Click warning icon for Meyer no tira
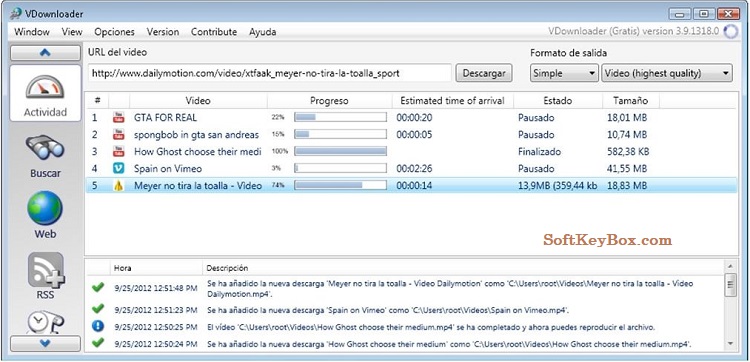The width and height of the screenshot is (750, 362). (x=119, y=186)
